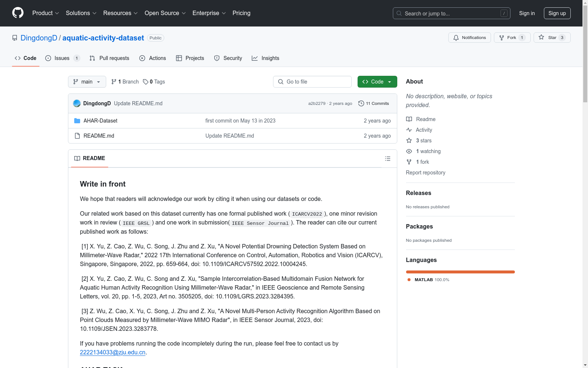
Task: Click the Sign up button
Action: coord(557,13)
